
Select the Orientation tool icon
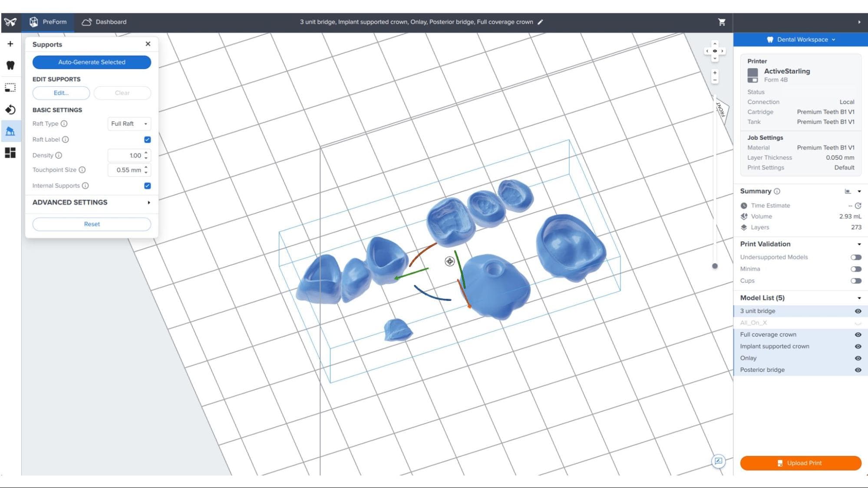pos(10,110)
